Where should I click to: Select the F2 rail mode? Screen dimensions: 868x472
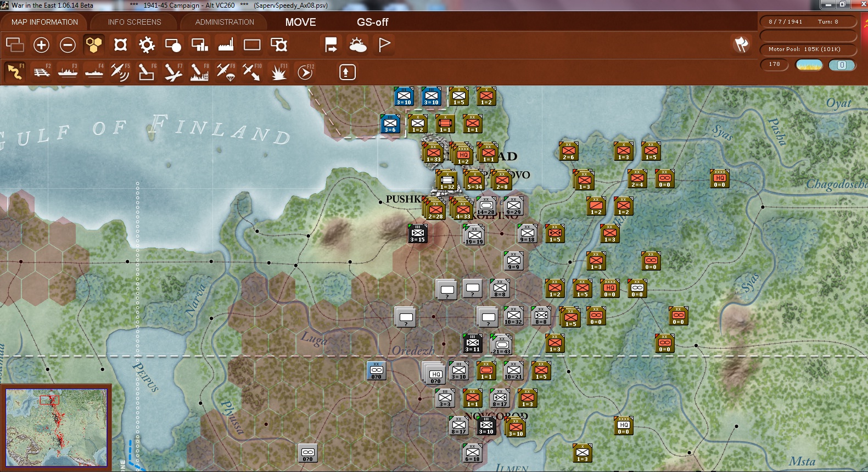point(41,72)
